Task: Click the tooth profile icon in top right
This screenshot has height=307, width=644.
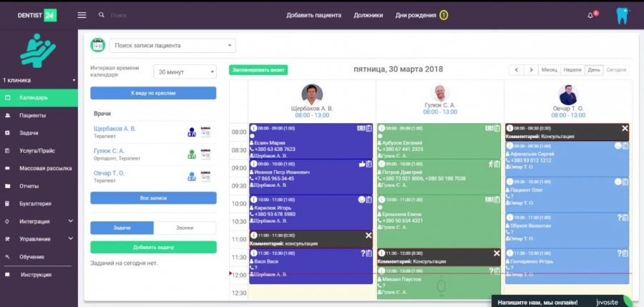Action: click(621, 16)
